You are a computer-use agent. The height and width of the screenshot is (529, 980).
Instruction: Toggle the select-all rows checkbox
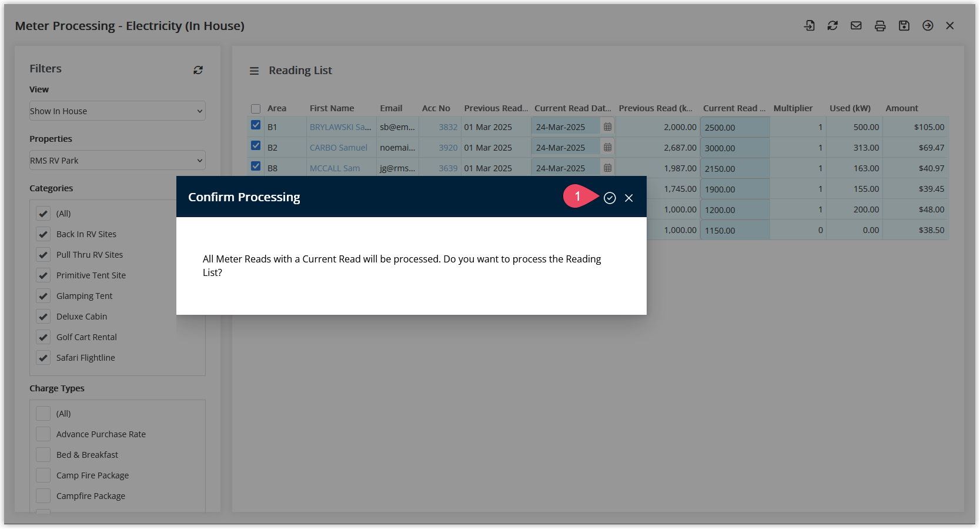(256, 109)
